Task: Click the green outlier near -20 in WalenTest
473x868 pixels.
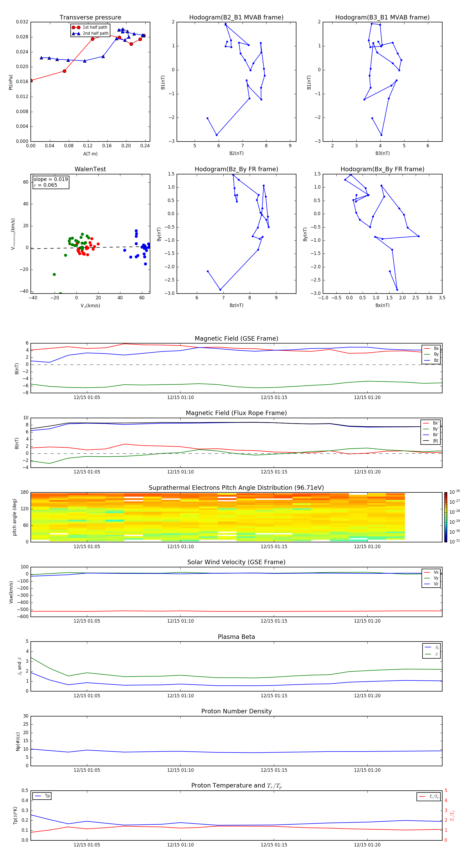Action: pos(54,275)
